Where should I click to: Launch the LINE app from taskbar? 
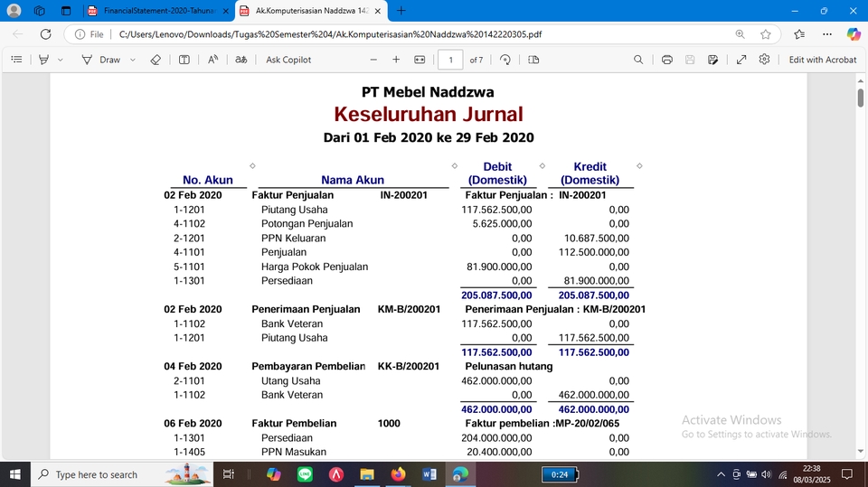pyautogui.click(x=305, y=474)
